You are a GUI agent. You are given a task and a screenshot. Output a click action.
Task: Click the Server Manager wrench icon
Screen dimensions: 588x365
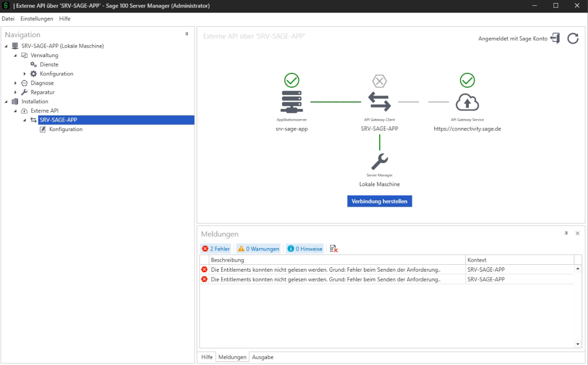pyautogui.click(x=379, y=162)
